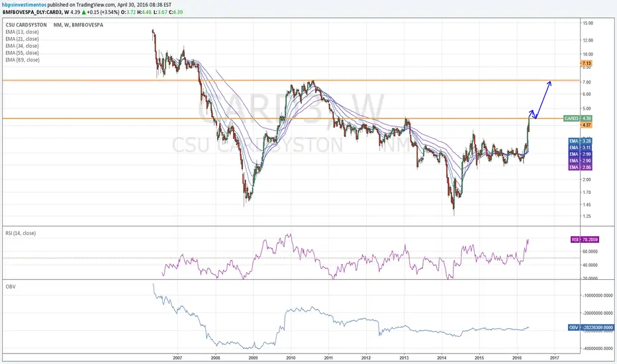Click the green CARD3 4.39 price tag

[x=578, y=118]
